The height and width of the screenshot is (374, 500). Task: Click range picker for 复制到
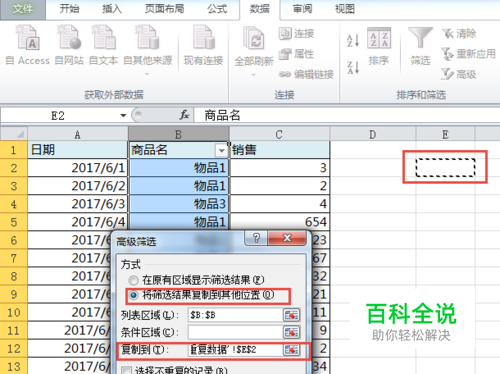[291, 350]
